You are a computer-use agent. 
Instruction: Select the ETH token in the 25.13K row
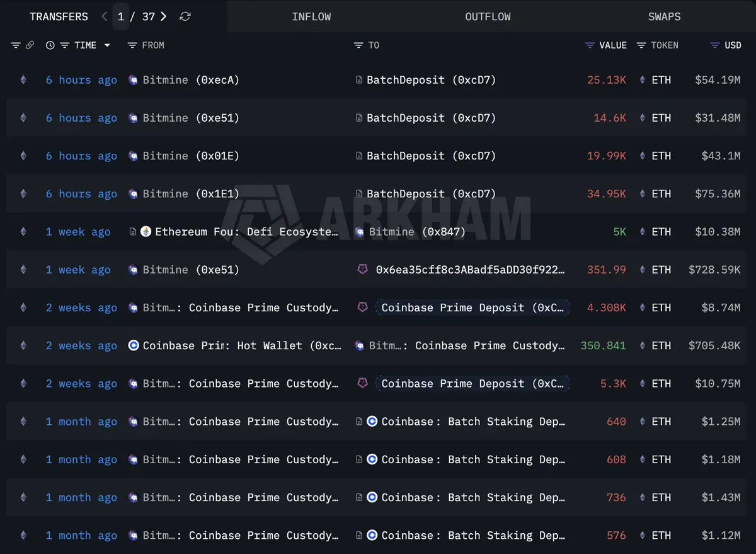point(661,80)
